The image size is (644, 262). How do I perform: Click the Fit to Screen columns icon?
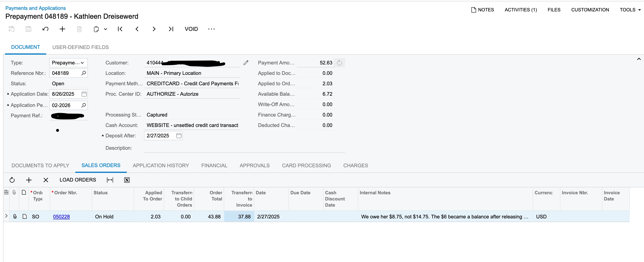110,180
